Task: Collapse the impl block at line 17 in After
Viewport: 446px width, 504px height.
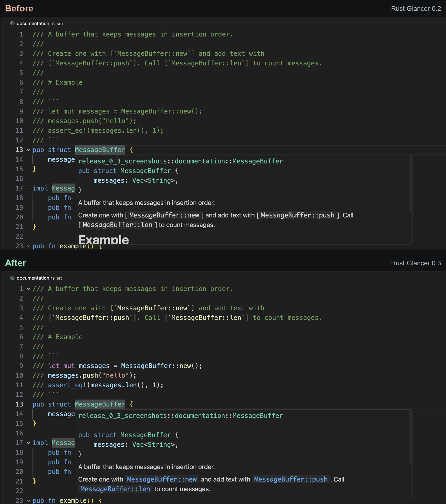Action: coord(28,443)
